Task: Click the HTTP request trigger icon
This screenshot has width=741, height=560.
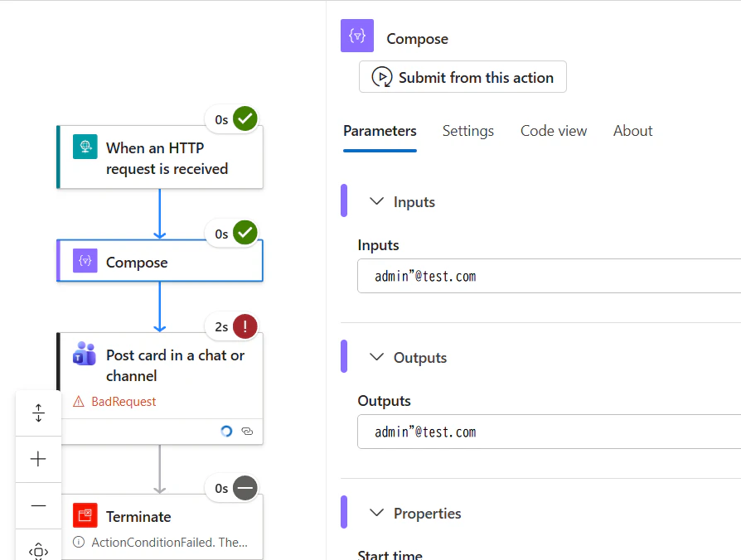Action: 85,147
